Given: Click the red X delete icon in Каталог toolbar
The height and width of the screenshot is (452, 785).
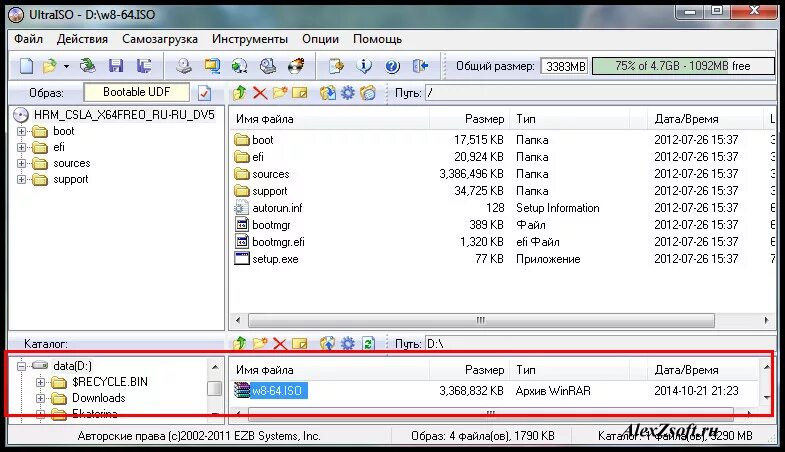Looking at the screenshot, I should (280, 343).
